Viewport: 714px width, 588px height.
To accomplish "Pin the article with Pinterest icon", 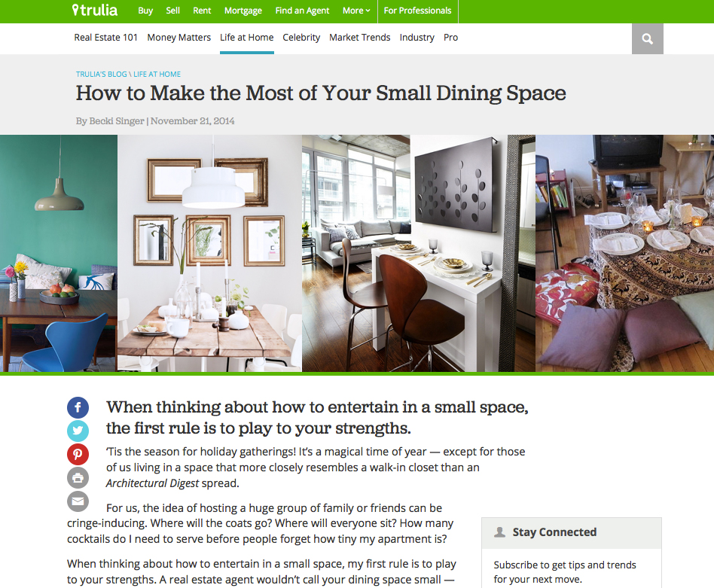I will tap(78, 454).
